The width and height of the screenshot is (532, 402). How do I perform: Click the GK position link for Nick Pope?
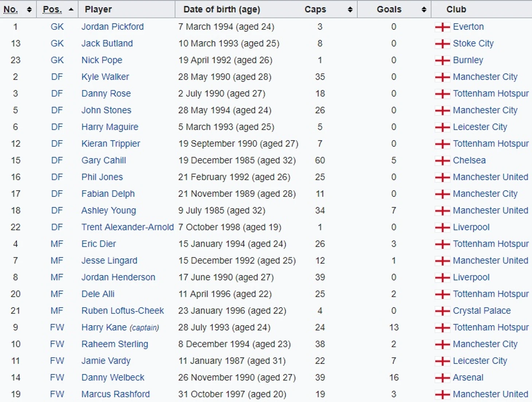click(57, 60)
